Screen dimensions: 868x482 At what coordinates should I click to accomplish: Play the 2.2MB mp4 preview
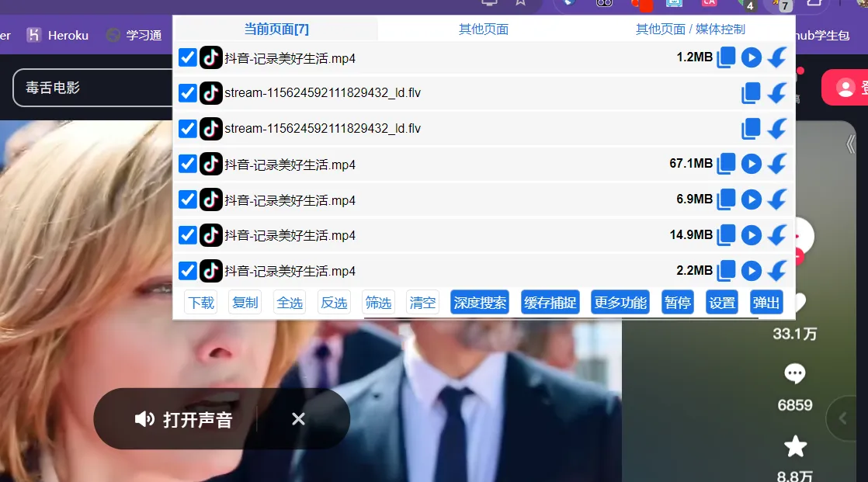751,271
